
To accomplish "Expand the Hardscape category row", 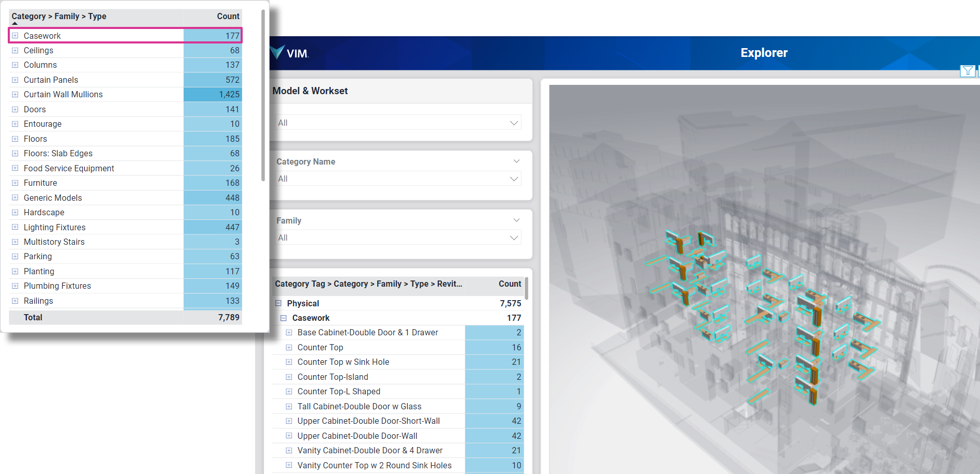I will [15, 212].
